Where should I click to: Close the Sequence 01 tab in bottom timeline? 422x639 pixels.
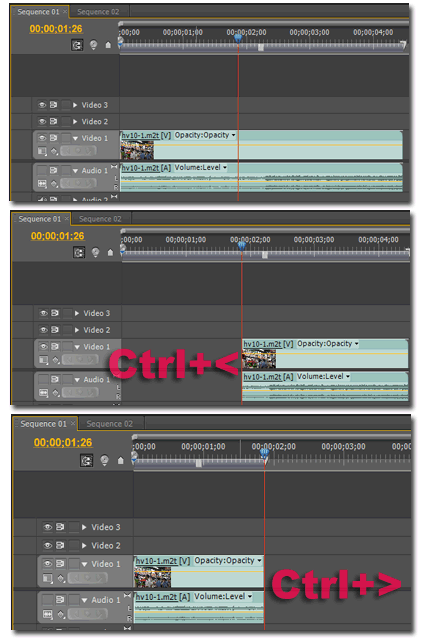[x=73, y=424]
